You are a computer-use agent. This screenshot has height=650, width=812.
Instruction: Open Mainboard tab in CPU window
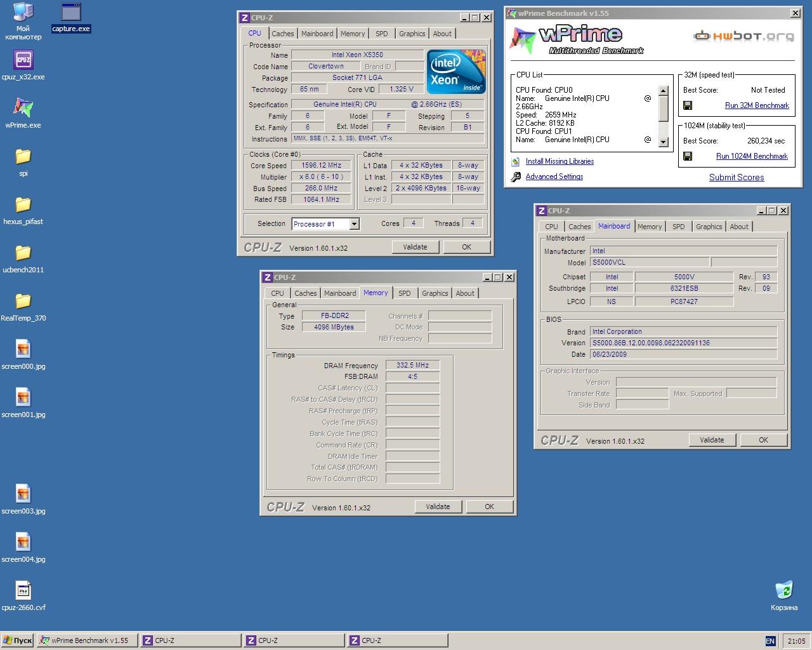click(317, 34)
